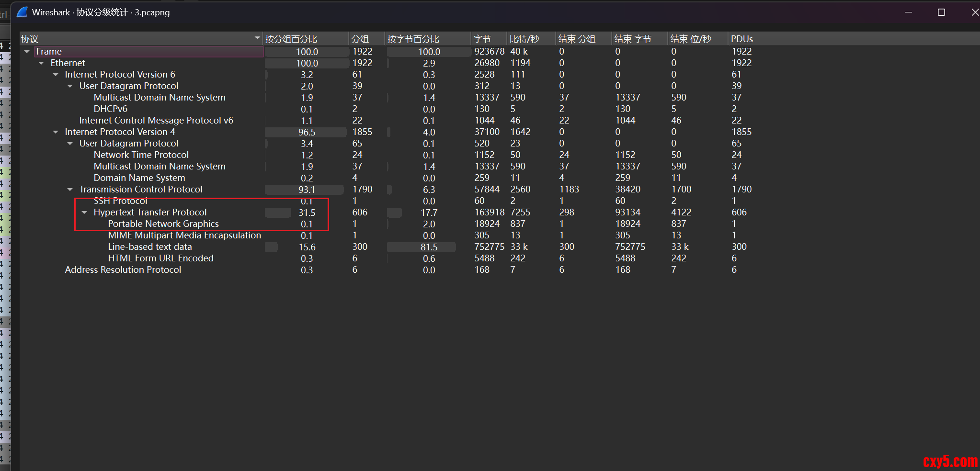Click the Wireshark shark fin title icon
The image size is (980, 471).
tap(22, 12)
